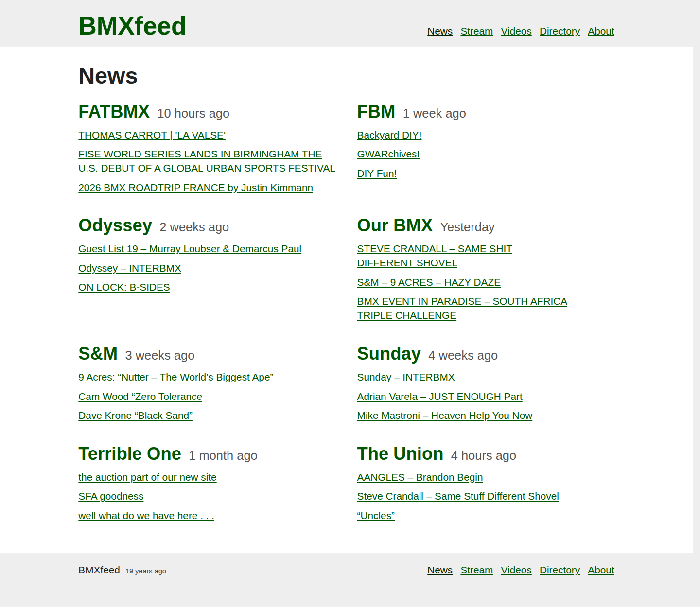
Task: Click the BMXfeed site logo
Action: click(132, 26)
